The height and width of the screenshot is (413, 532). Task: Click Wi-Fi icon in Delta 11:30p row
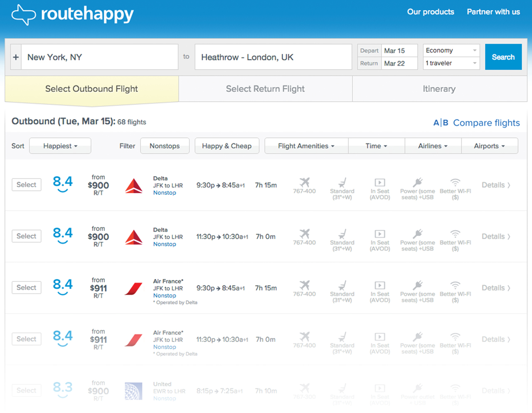(x=456, y=234)
